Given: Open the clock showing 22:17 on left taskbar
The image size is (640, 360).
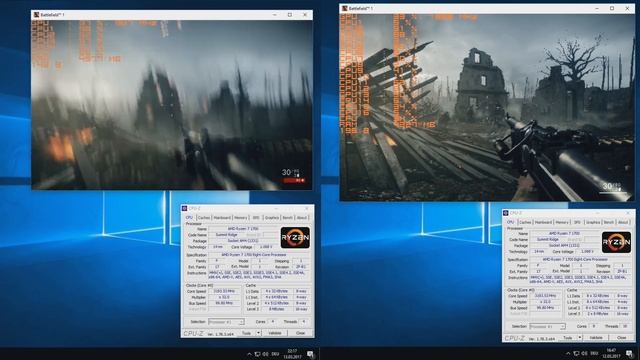Looking at the screenshot, I should pos(292,354).
